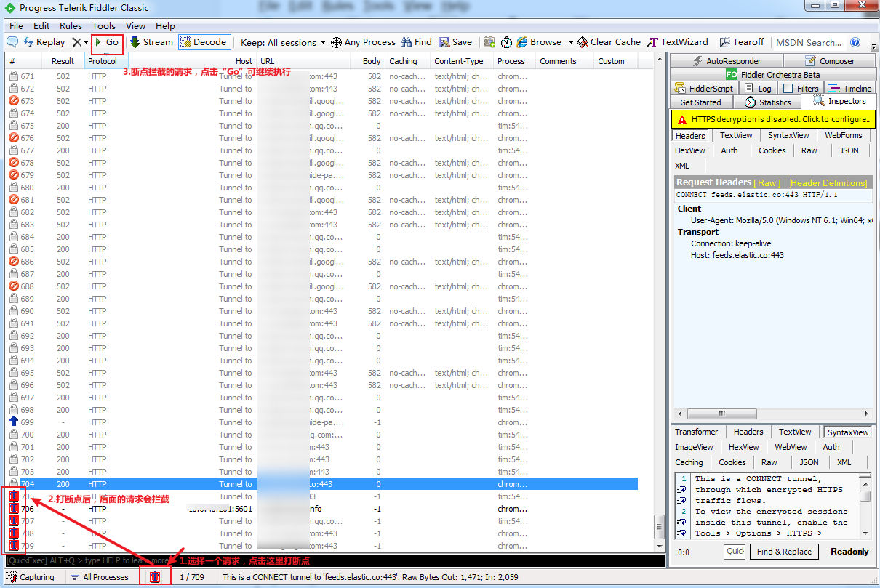This screenshot has height=588, width=880.
Task: Open the View menu
Action: (x=135, y=25)
